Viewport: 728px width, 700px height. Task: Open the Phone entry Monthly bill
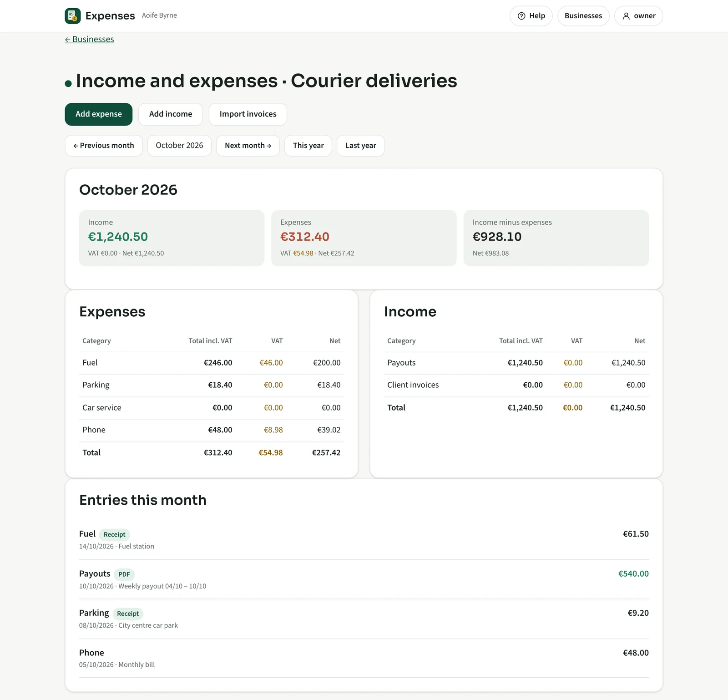tap(364, 658)
